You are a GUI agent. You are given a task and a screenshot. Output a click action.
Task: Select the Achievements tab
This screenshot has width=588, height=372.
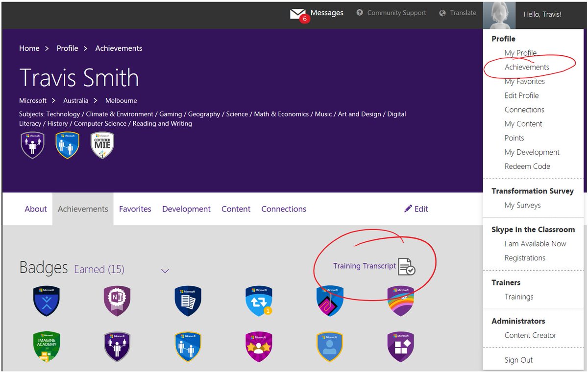(83, 209)
